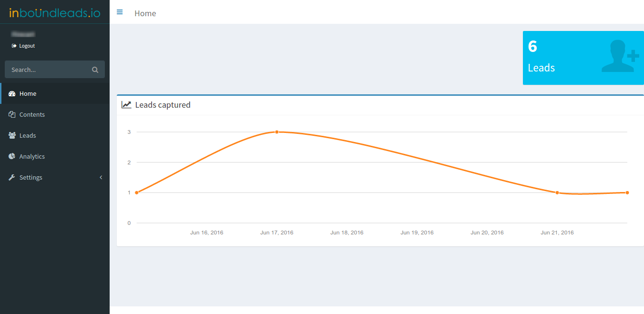
Task: Click the line chart icon beside Leads captured
Action: pos(126,104)
